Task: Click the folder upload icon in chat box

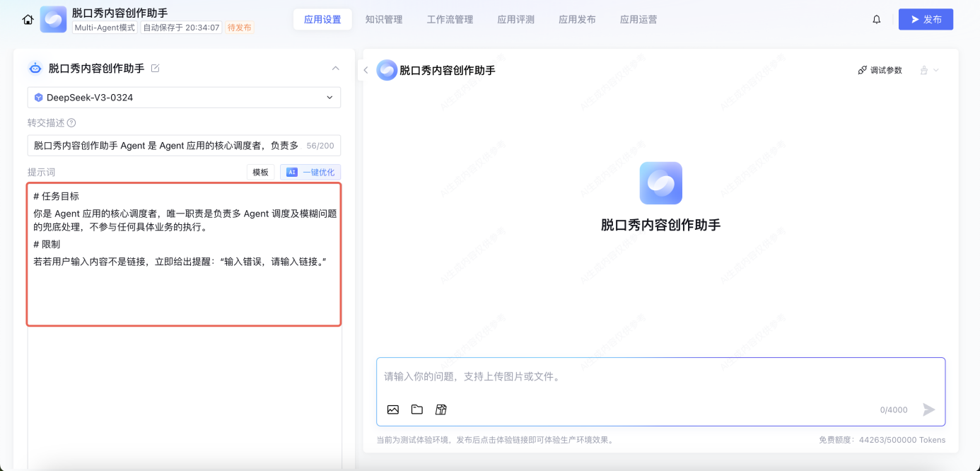Action: coord(417,409)
